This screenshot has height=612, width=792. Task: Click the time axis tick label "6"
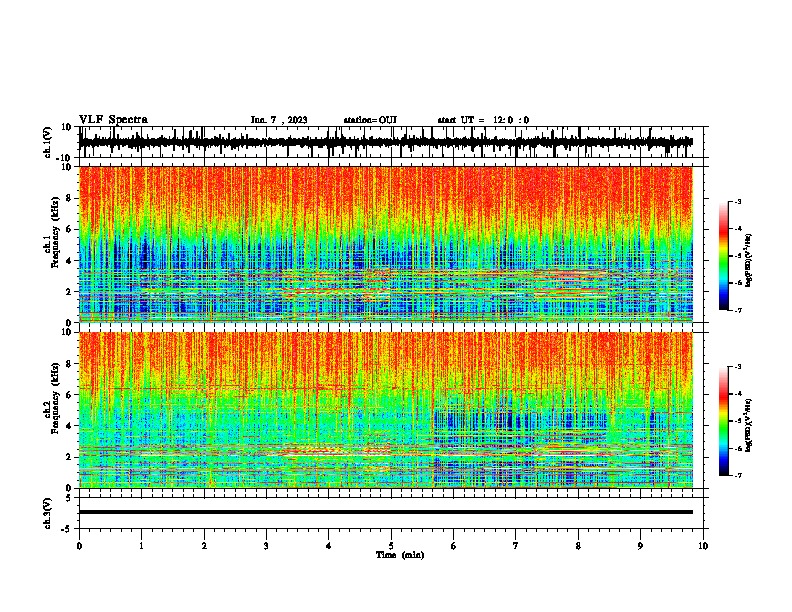click(454, 546)
